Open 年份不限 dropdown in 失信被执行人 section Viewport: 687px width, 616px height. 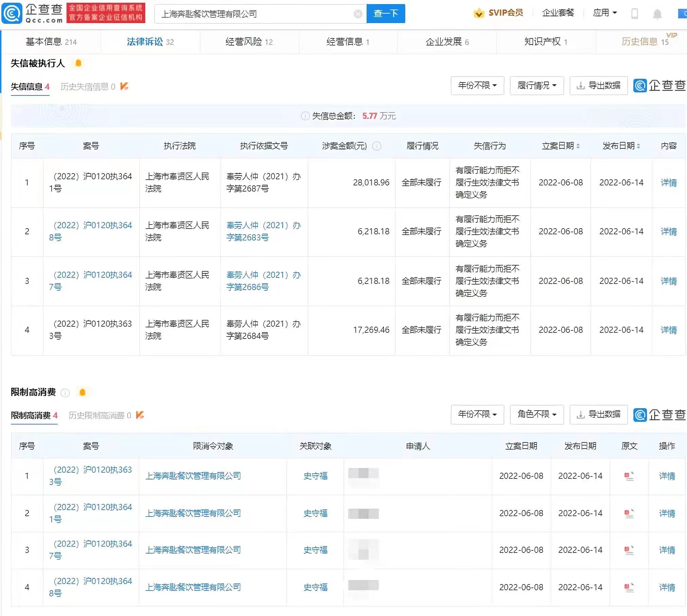477,86
